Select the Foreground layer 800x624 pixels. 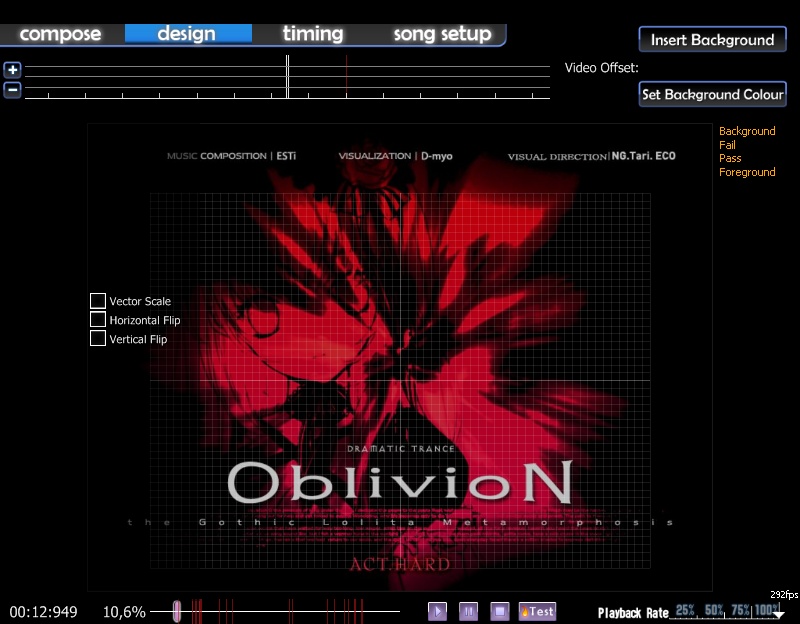[747, 172]
